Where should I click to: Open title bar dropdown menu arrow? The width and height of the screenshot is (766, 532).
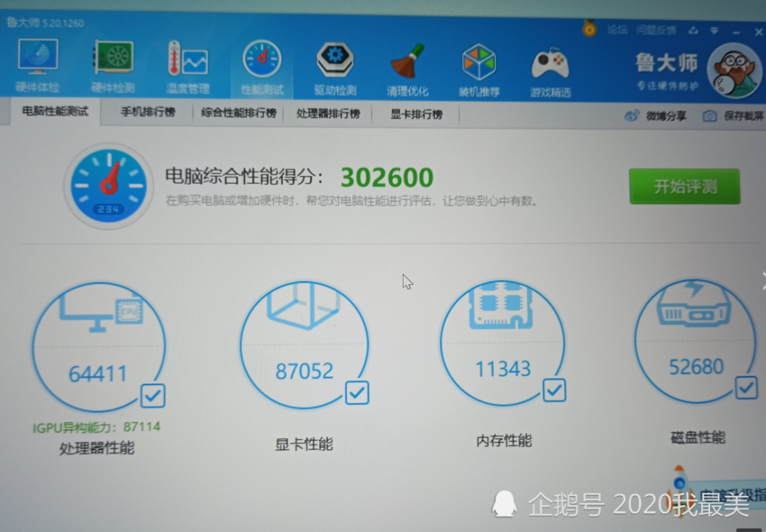pyautogui.click(x=714, y=31)
